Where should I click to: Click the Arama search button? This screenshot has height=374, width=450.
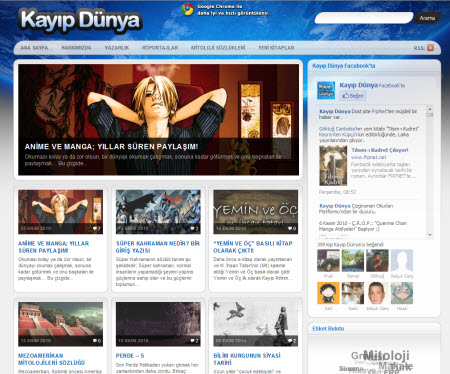(x=427, y=18)
